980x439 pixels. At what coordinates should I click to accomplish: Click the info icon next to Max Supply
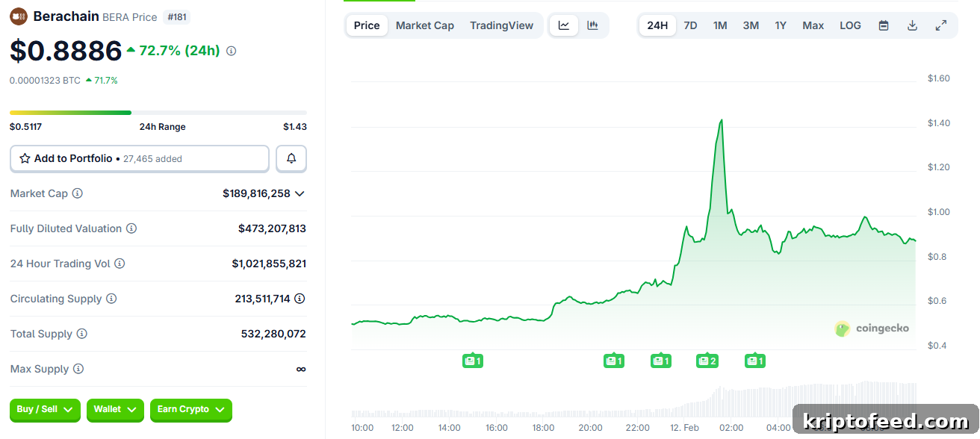(x=78, y=369)
